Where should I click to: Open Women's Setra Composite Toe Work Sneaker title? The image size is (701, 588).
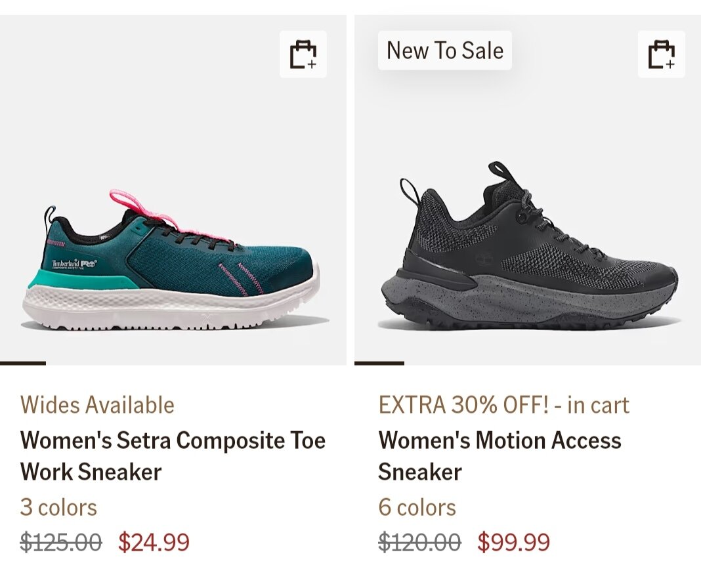click(173, 455)
